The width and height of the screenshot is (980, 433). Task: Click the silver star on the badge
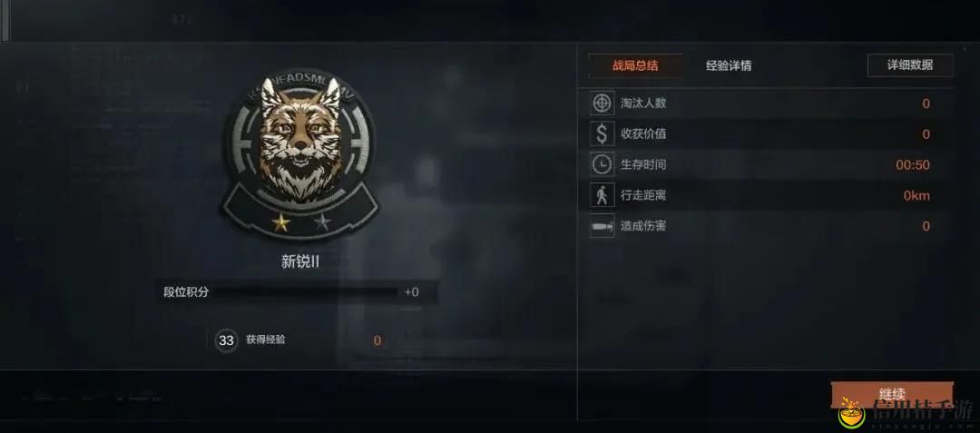point(322,221)
